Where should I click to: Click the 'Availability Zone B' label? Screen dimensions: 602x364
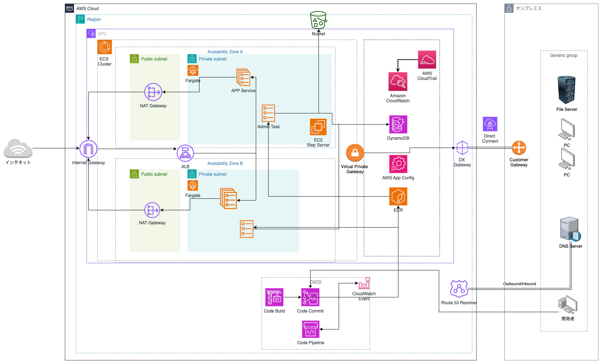click(225, 163)
